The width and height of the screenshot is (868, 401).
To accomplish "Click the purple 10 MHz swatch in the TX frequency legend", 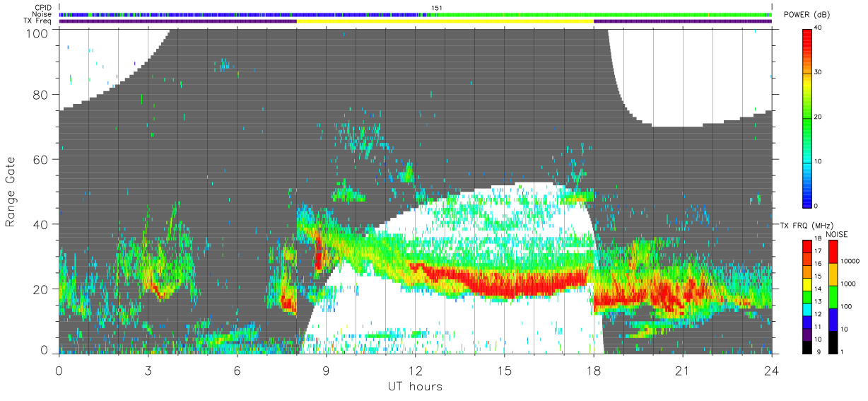I will pos(807,335).
